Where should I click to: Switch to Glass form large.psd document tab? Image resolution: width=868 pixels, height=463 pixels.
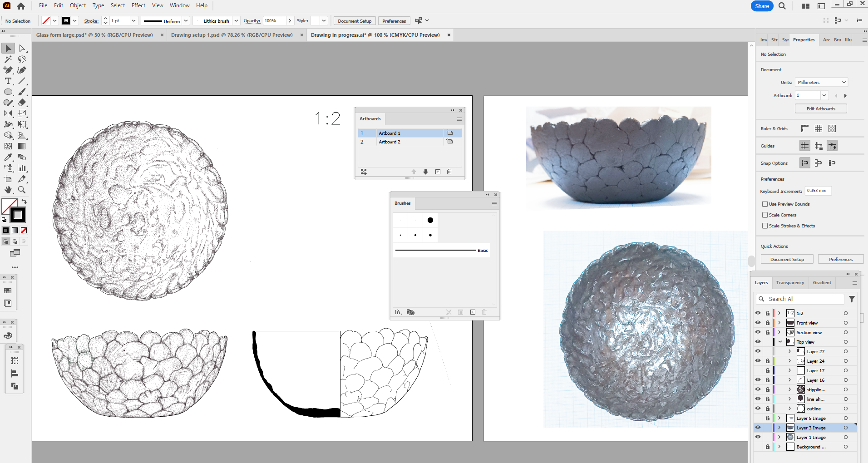coord(94,35)
